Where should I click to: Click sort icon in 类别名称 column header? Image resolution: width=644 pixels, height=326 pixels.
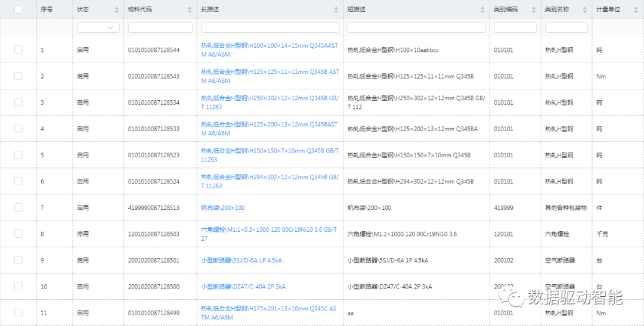click(585, 10)
